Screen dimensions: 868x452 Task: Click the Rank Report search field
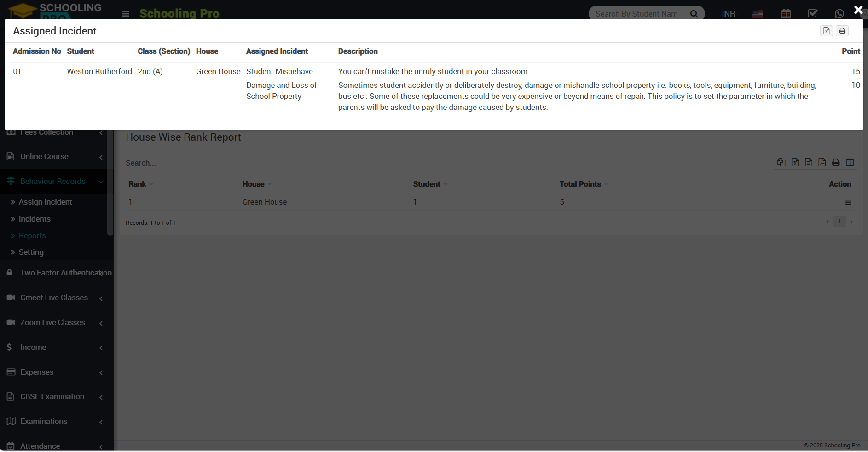175,163
